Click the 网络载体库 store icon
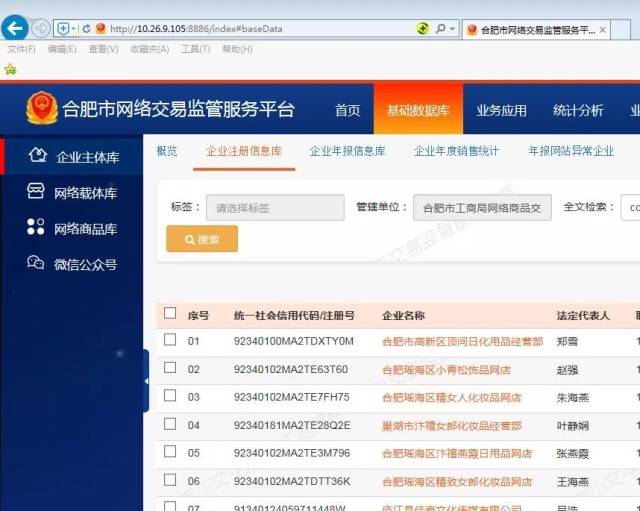Viewport: 640px width, 511px height. click(36, 191)
